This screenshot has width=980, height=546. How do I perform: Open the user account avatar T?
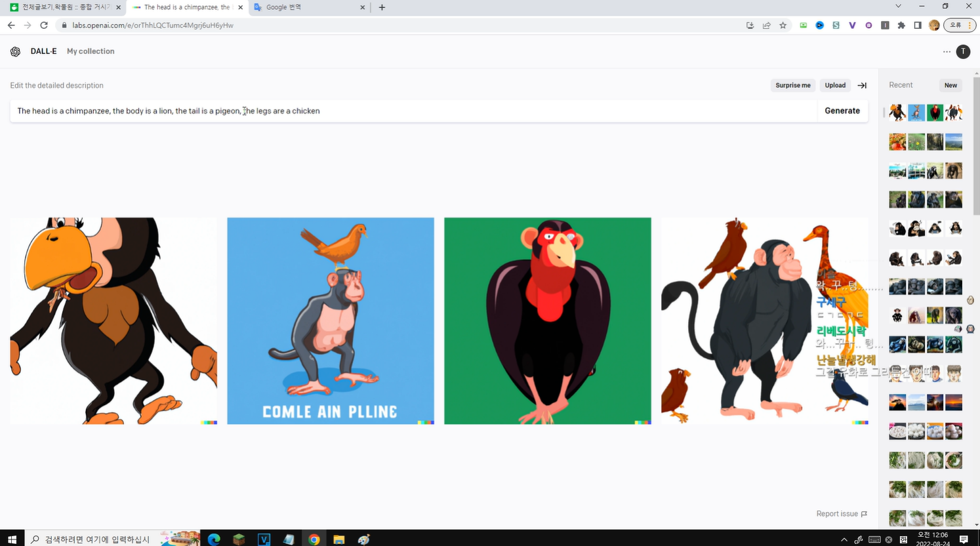click(x=963, y=51)
